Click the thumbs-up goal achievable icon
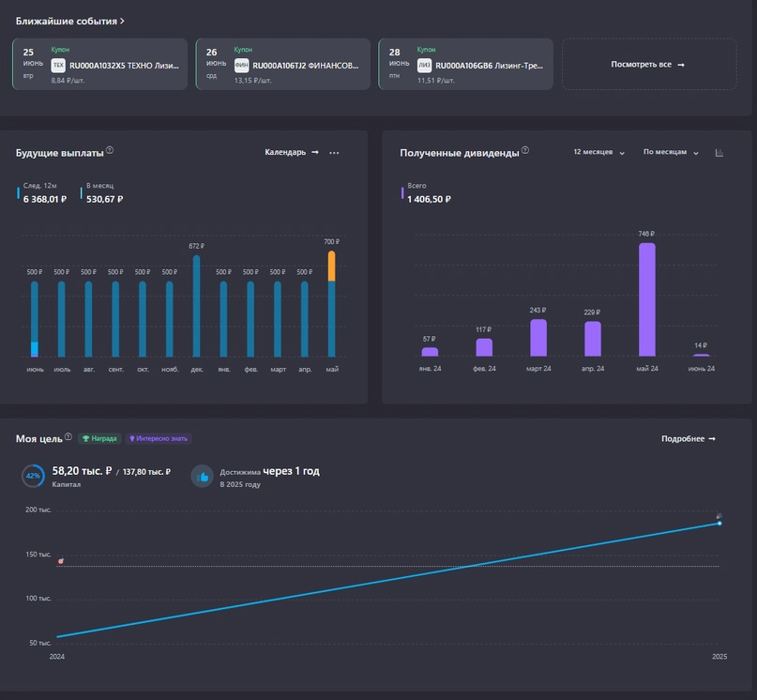Image resolution: width=757 pixels, height=700 pixels. coord(202,477)
